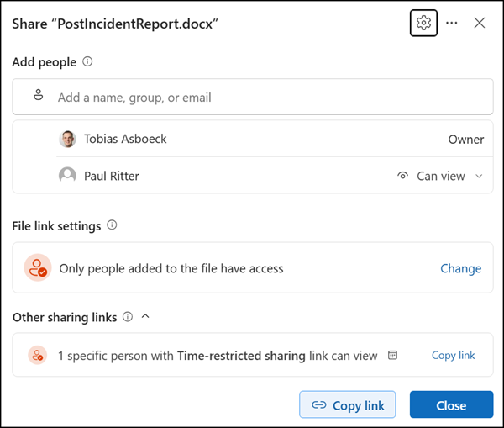504x428 pixels.
Task: Click the Owner label
Action: point(466,140)
